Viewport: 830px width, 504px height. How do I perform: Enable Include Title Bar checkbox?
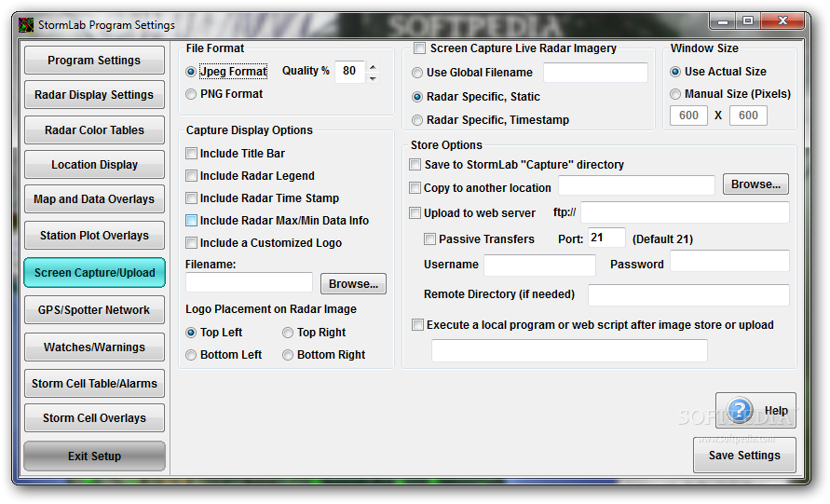191,154
